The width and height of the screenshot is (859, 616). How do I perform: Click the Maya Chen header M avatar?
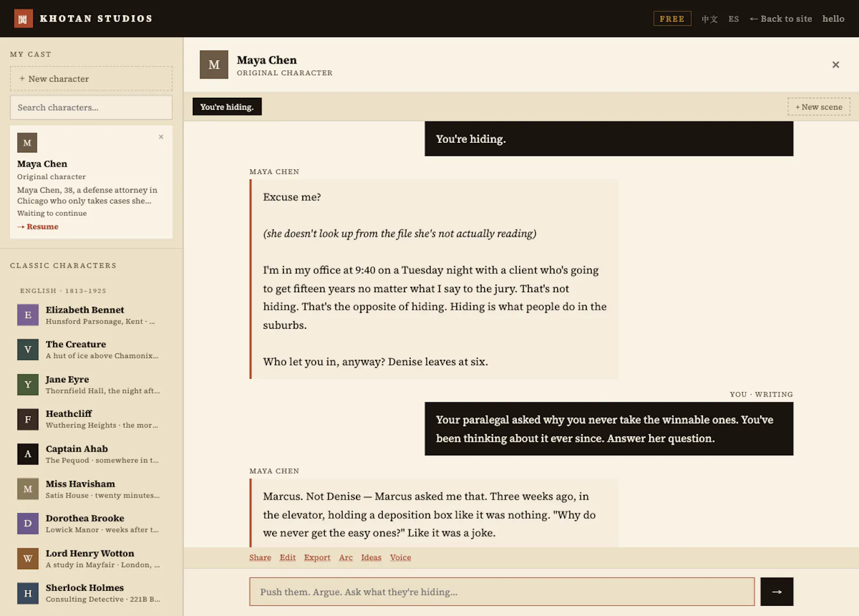click(214, 64)
